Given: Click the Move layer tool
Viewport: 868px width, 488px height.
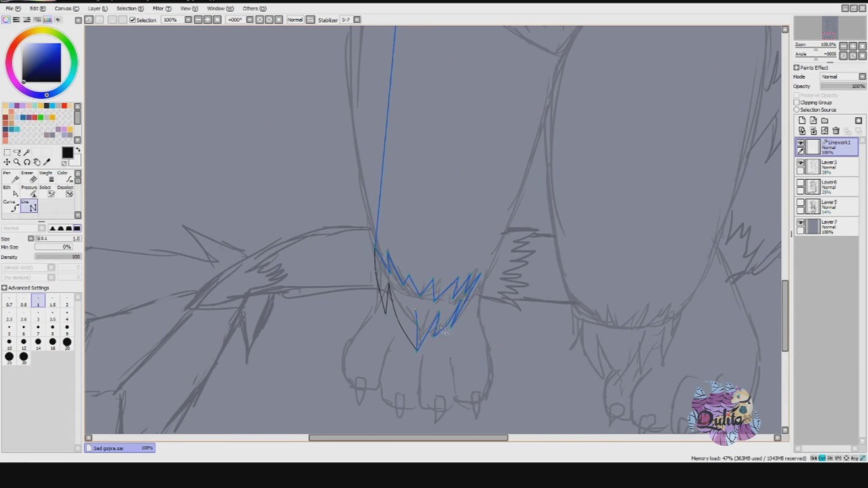Looking at the screenshot, I should [x=7, y=162].
